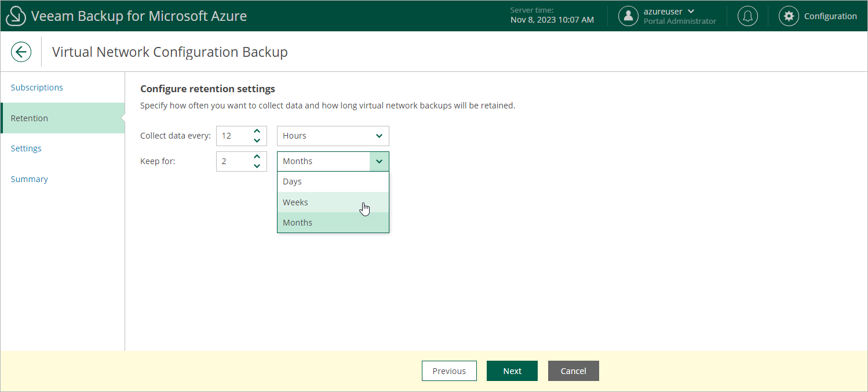Decrease the Keep for value
The width and height of the screenshot is (868, 392).
(257, 166)
